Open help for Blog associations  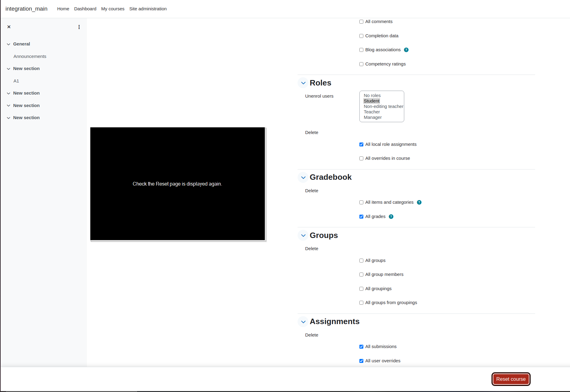click(x=406, y=50)
